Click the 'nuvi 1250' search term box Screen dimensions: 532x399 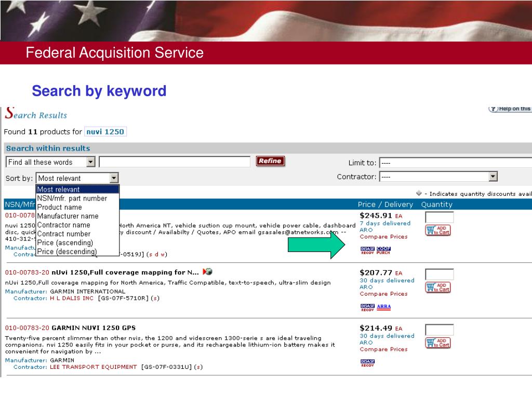(105, 131)
